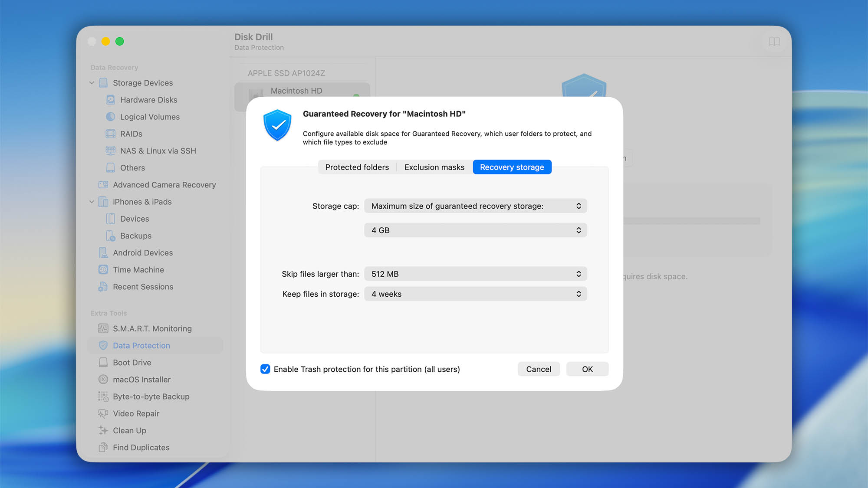Click the macOS Installer icon
Viewport: 868px width, 488px height.
point(103,380)
